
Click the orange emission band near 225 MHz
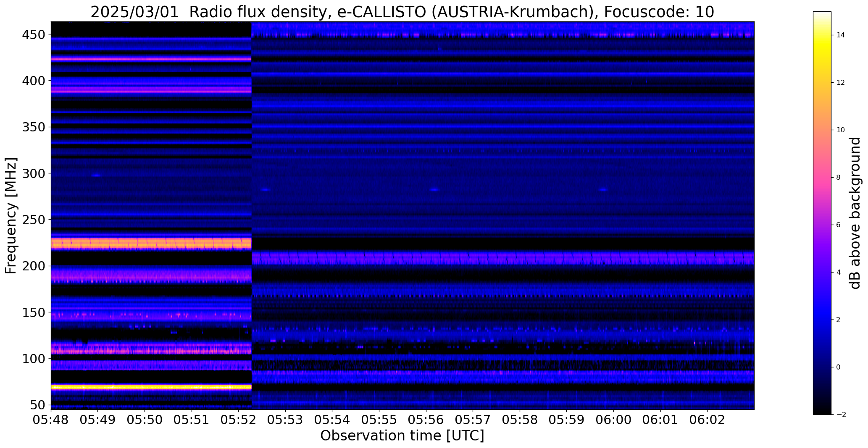coord(151,244)
